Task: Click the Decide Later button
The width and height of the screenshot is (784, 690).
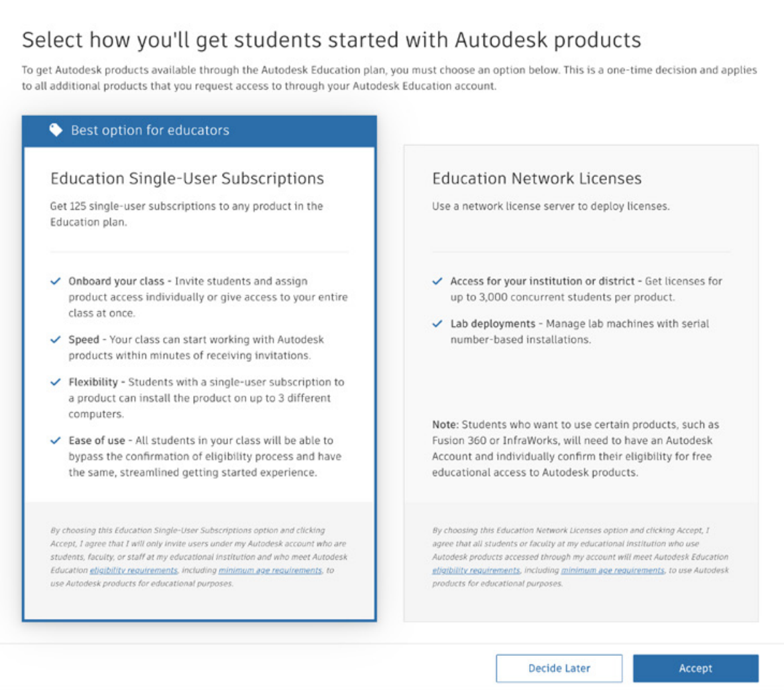Action: tap(559, 668)
